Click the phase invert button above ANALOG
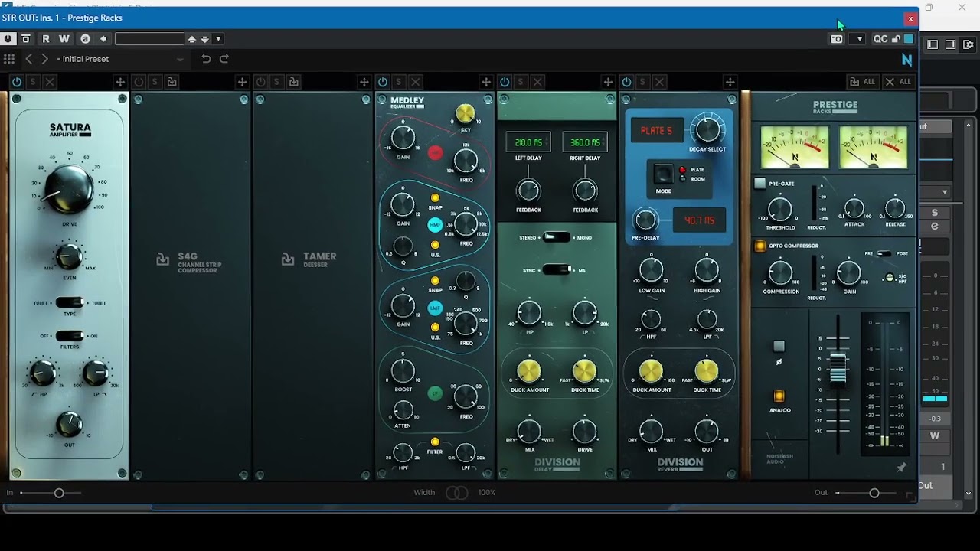This screenshot has width=980, height=551. tap(779, 346)
